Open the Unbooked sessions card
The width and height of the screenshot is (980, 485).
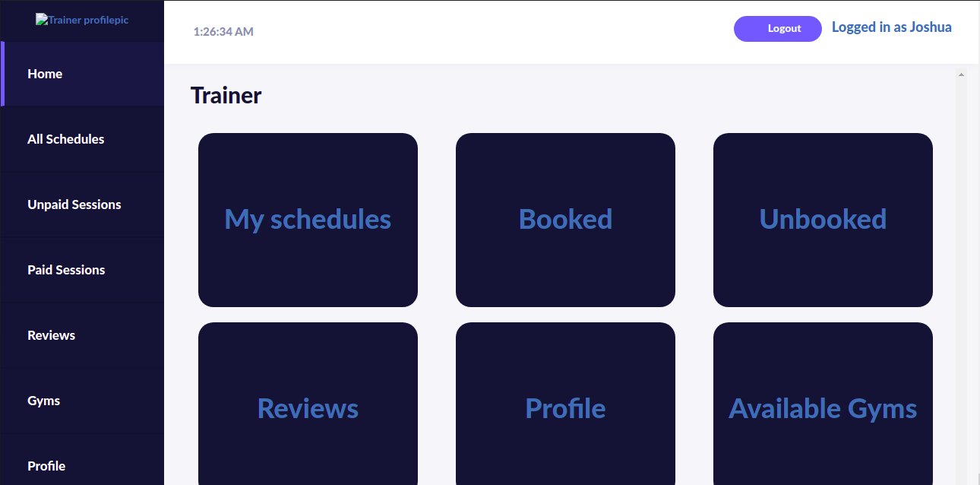tap(823, 220)
